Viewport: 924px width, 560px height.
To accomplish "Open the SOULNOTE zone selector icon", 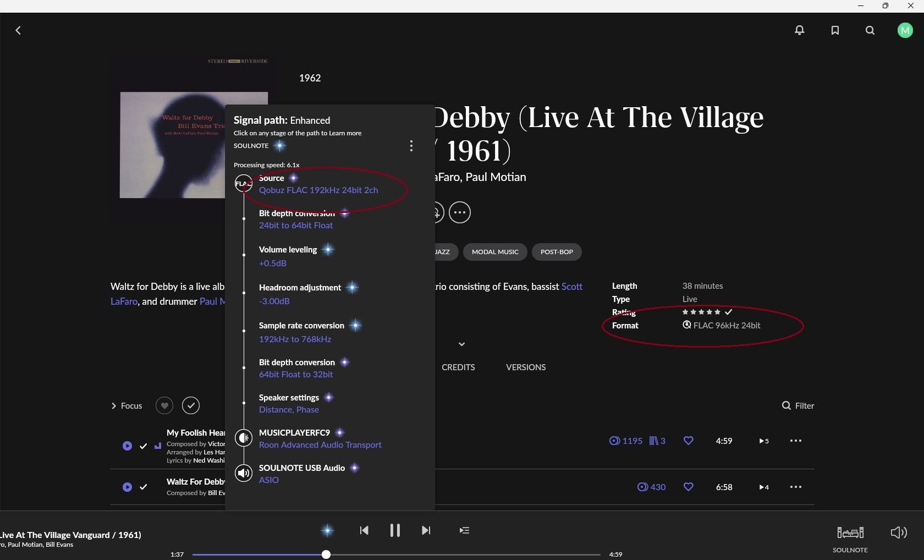I will tap(850, 532).
